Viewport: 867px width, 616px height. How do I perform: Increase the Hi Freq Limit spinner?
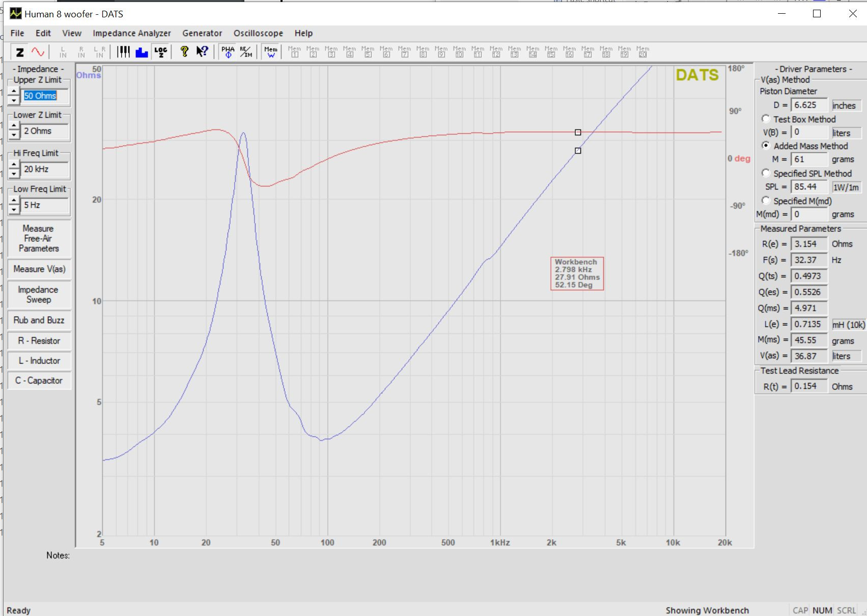coord(14,164)
